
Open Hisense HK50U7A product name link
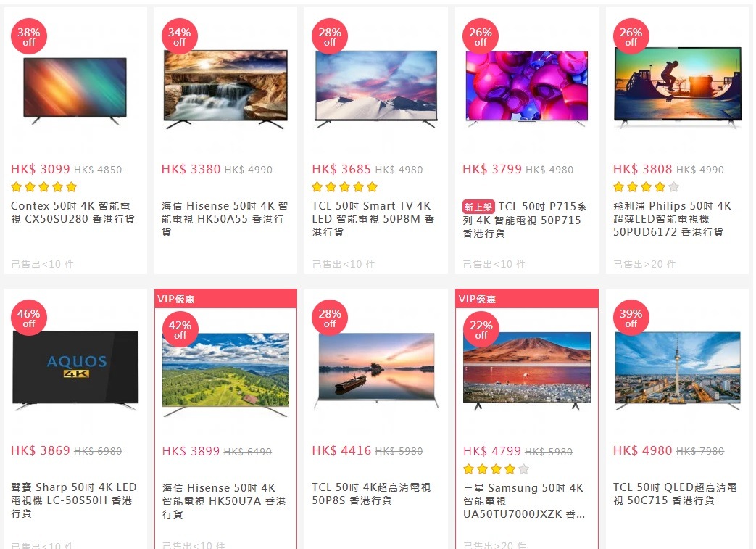click(x=225, y=501)
